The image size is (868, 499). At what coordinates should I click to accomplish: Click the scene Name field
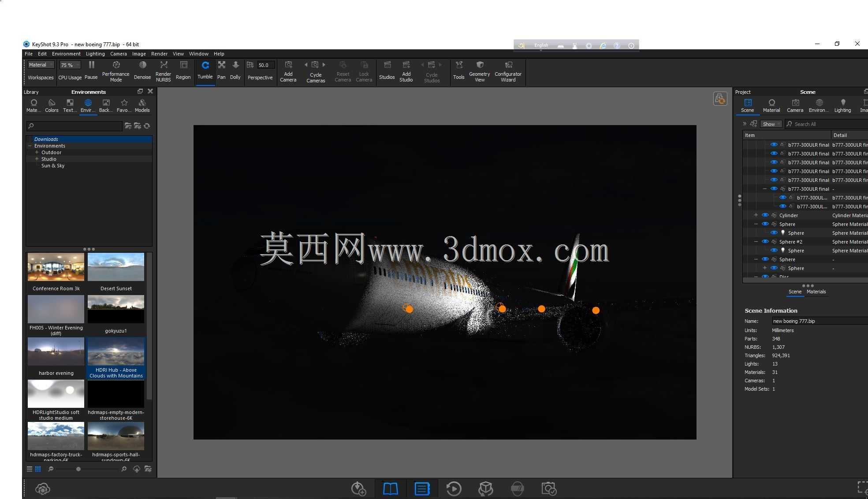[x=820, y=321]
